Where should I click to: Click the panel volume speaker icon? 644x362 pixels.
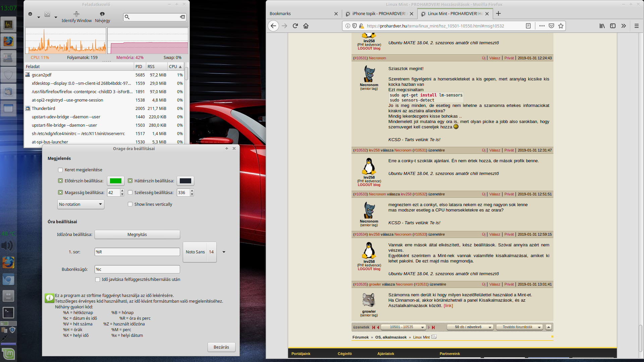point(7,246)
